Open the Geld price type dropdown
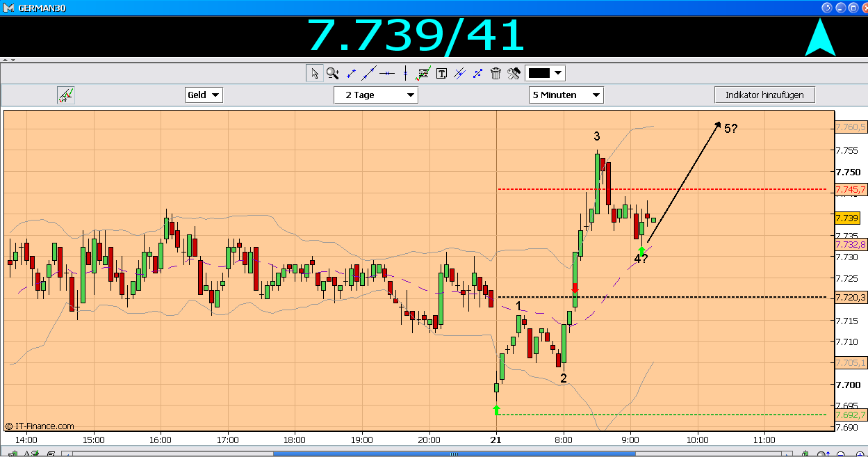 pyautogui.click(x=204, y=95)
